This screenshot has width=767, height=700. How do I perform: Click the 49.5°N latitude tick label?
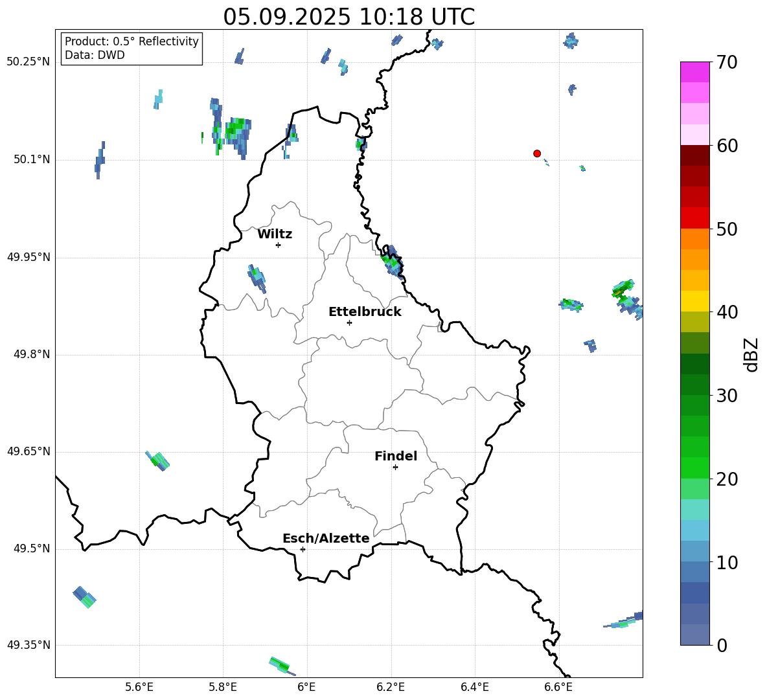pyautogui.click(x=31, y=549)
